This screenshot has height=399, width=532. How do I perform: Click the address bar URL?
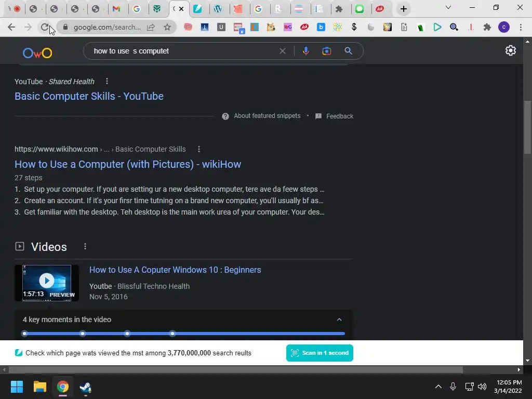[x=107, y=27]
